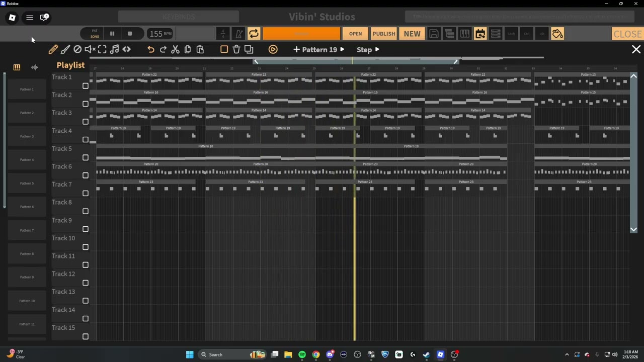Toggle Track 4 checkbox
Viewport: 644px width, 362px height.
pos(86,140)
